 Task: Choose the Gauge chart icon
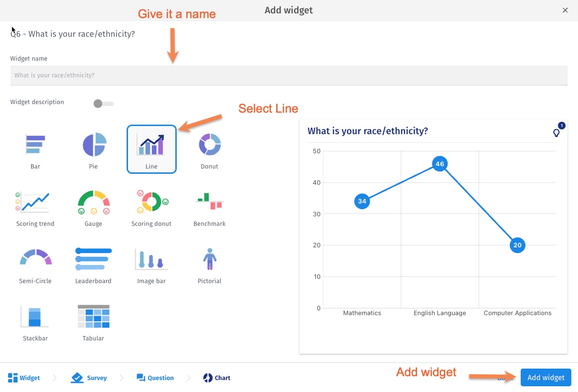click(x=94, y=202)
